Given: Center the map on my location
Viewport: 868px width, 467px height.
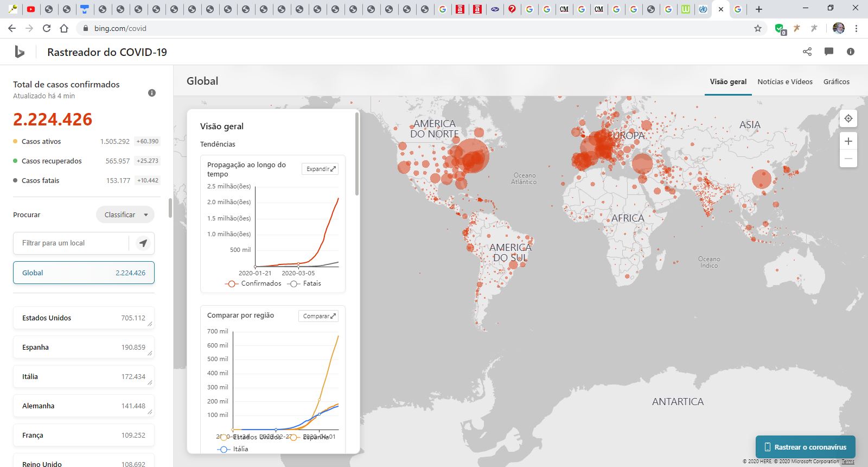Looking at the screenshot, I should [x=848, y=118].
